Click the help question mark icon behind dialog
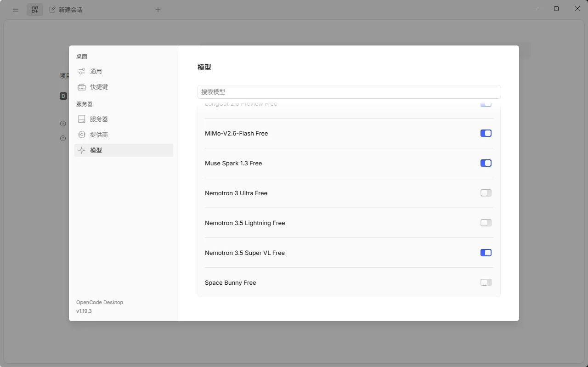 [x=63, y=138]
